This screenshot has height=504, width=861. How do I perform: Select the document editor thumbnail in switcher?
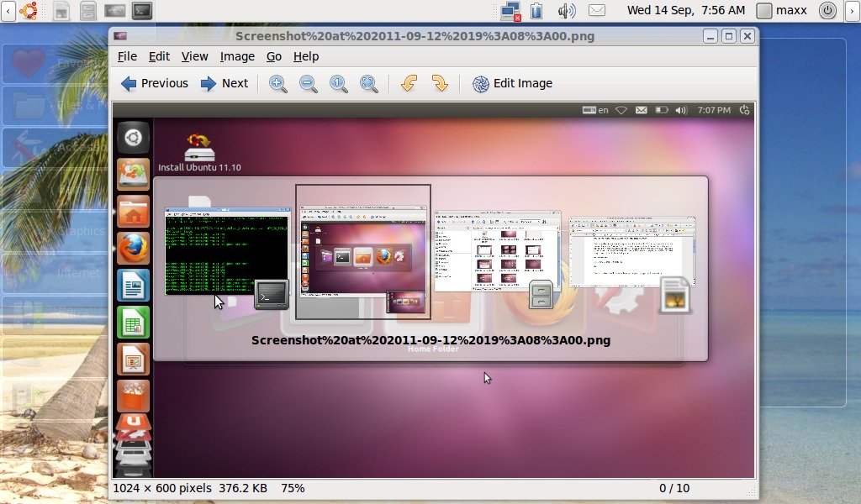632,252
